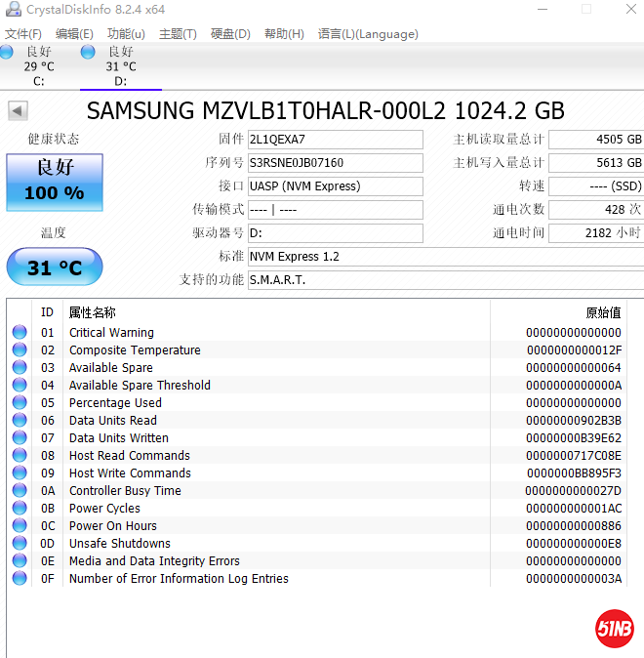Click the C: drive status orb

point(7,52)
